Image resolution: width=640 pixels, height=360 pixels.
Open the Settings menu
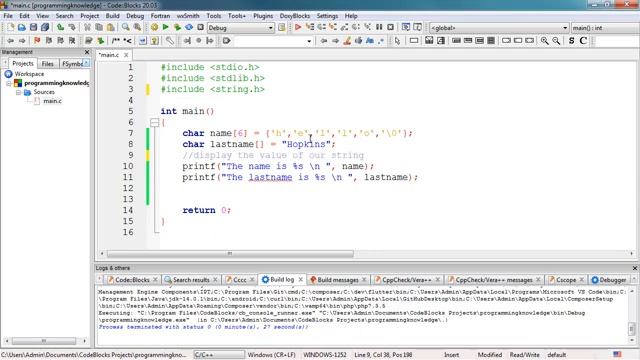click(327, 16)
